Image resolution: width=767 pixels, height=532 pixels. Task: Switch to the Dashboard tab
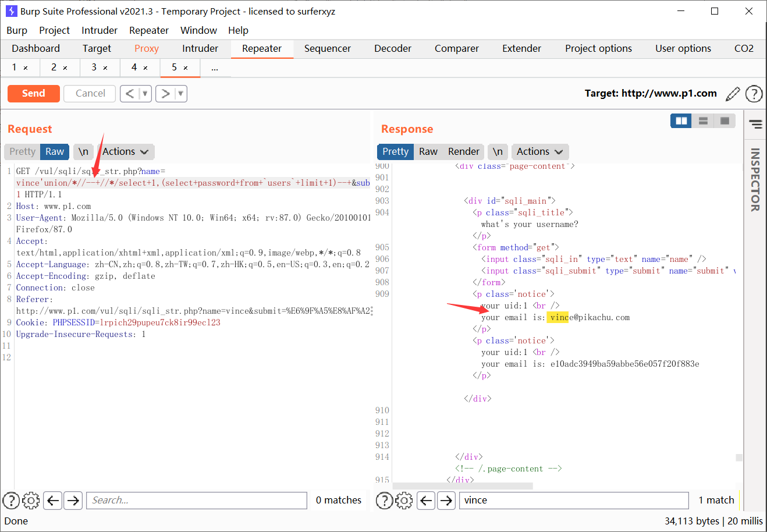(x=36, y=48)
